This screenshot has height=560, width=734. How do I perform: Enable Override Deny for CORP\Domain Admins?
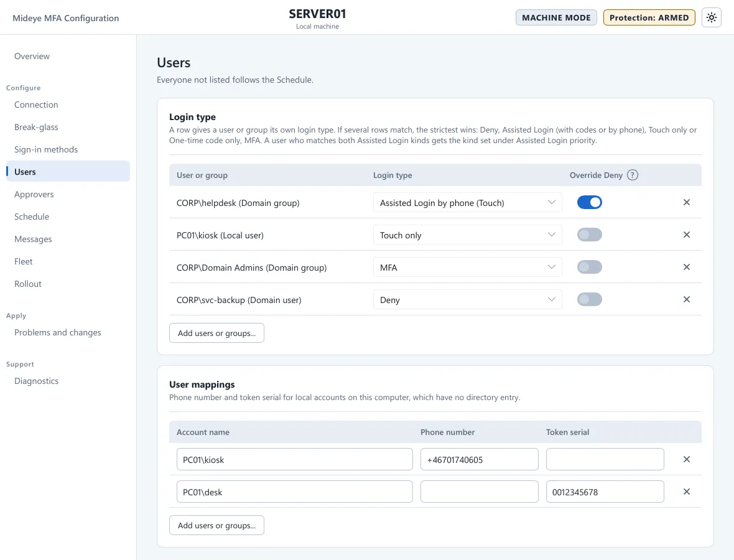point(589,267)
